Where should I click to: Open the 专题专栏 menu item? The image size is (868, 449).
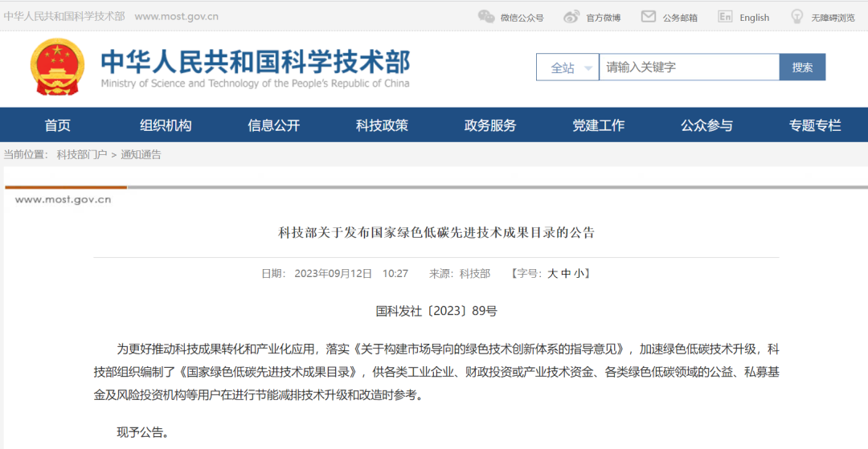pyautogui.click(x=815, y=125)
